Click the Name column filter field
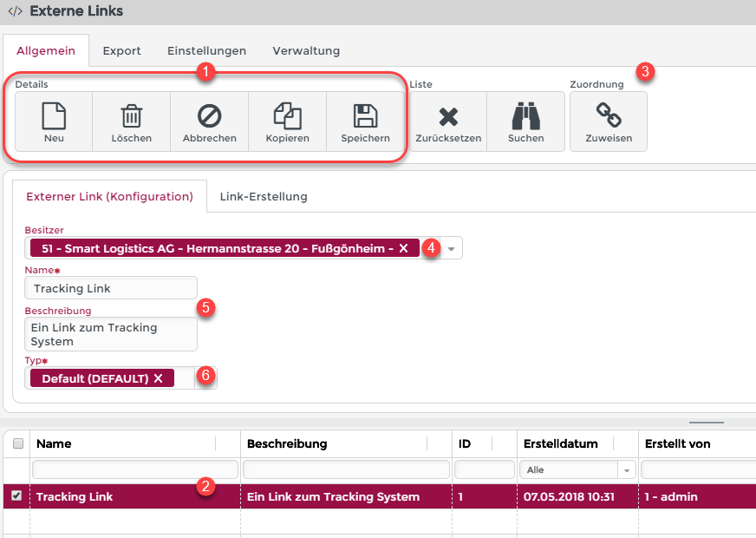The image size is (756, 538). click(134, 469)
